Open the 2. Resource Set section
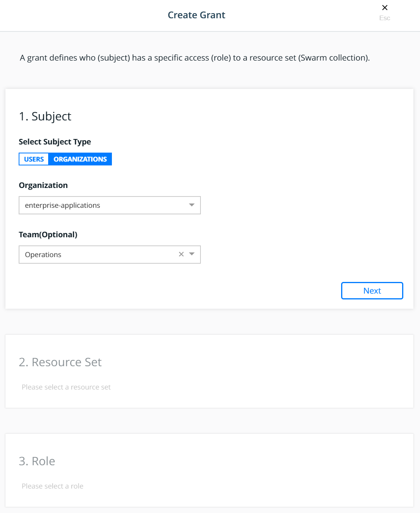The width and height of the screenshot is (420, 513). point(60,362)
